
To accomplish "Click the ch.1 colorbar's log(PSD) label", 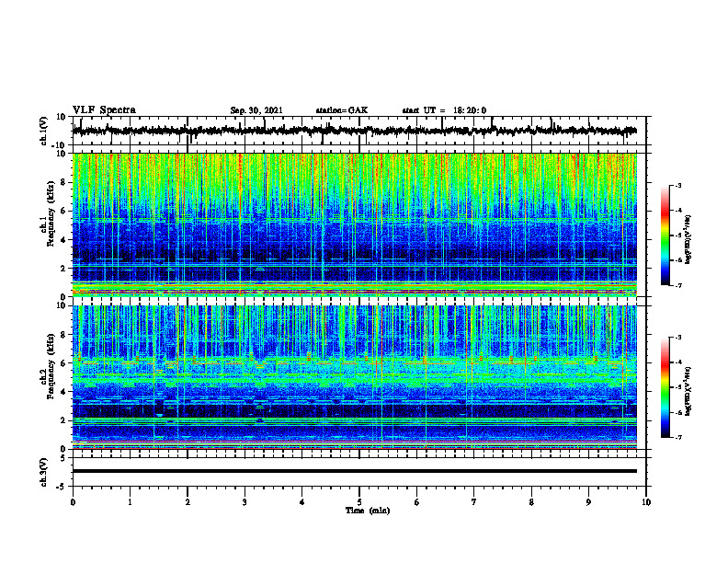I will click(x=688, y=240).
